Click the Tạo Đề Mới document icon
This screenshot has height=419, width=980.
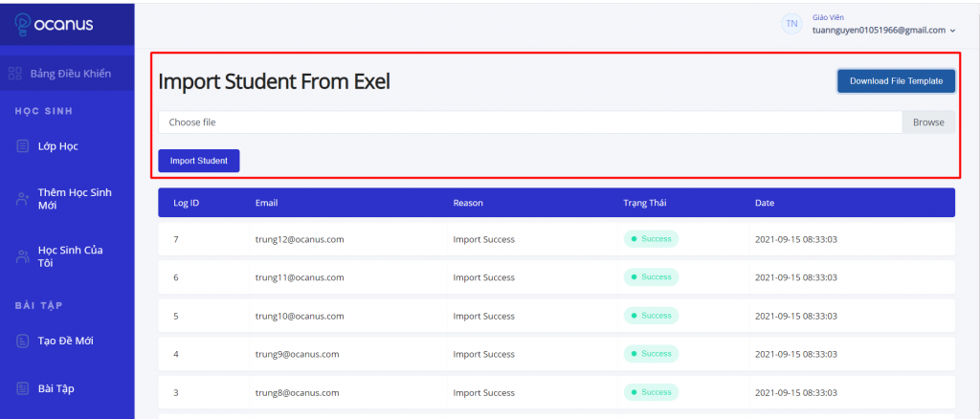point(23,341)
